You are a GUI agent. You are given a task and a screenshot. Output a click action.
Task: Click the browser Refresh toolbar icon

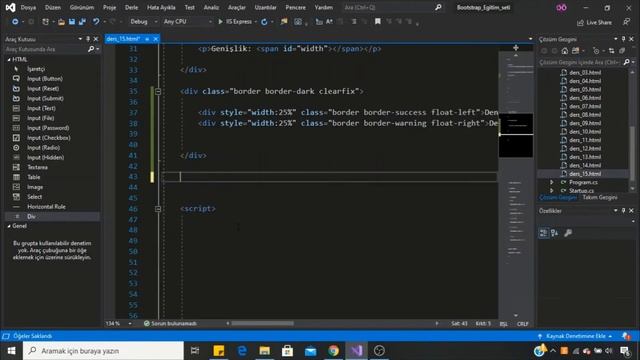tap(264, 22)
